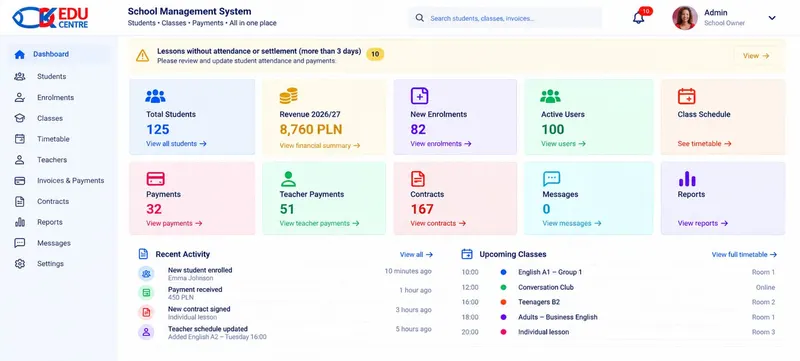Click the search students, classes, invoices field
This screenshot has height=361, width=800.
[x=505, y=18]
